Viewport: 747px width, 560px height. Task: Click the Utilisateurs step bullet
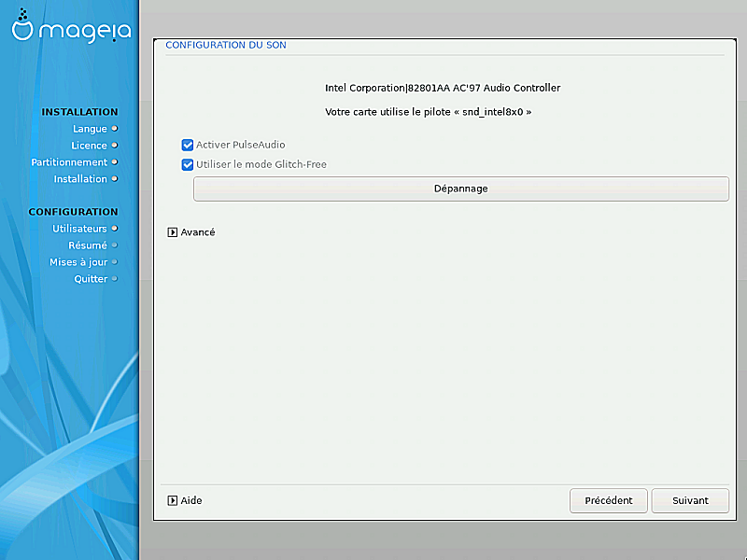(x=115, y=229)
